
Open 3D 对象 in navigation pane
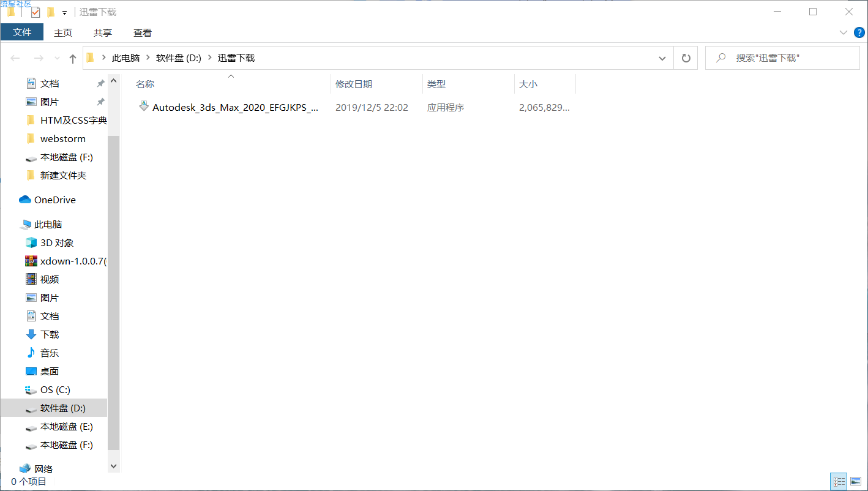click(57, 242)
